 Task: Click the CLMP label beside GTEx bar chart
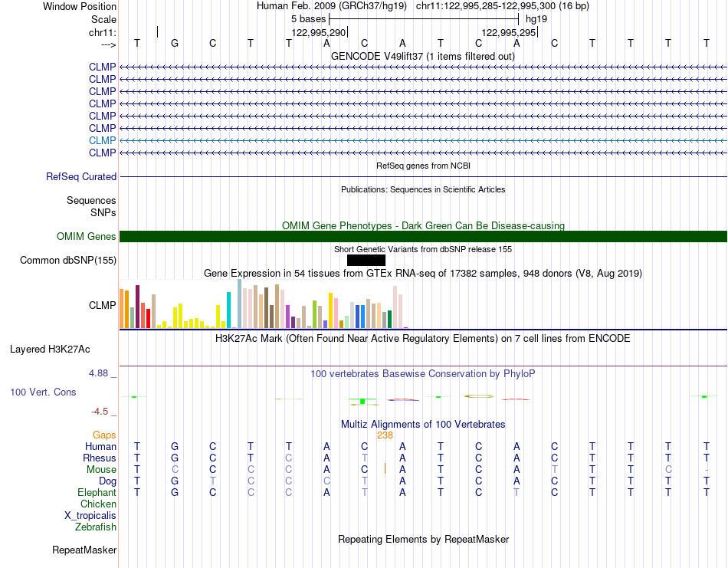[102, 305]
